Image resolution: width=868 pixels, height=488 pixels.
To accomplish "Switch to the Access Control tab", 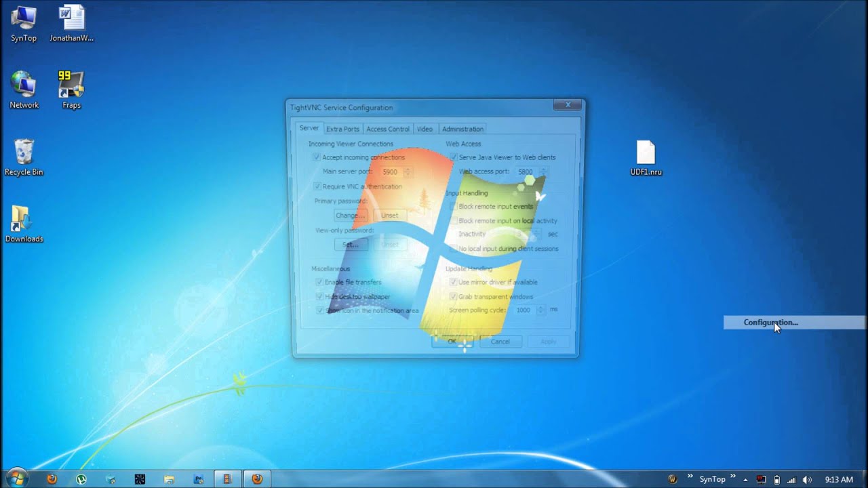I will (x=388, y=129).
